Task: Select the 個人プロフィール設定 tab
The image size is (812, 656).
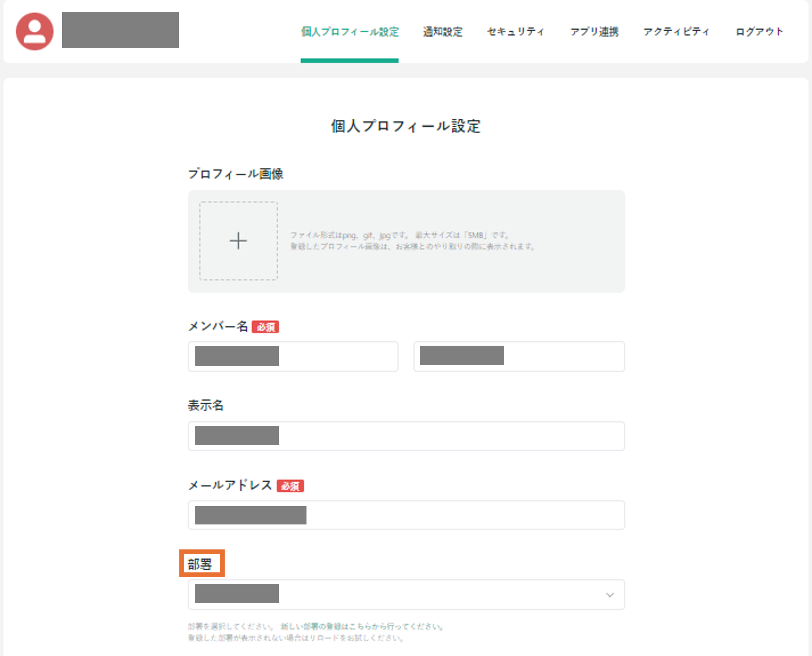Action: 350,32
